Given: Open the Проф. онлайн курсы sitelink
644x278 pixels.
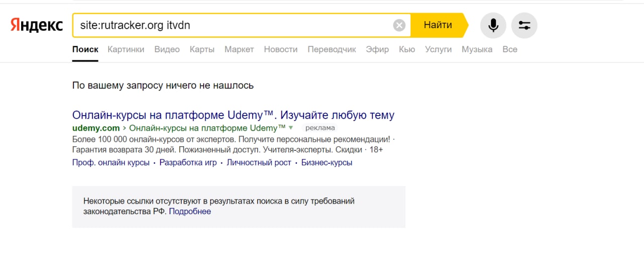Looking at the screenshot, I should (x=111, y=162).
